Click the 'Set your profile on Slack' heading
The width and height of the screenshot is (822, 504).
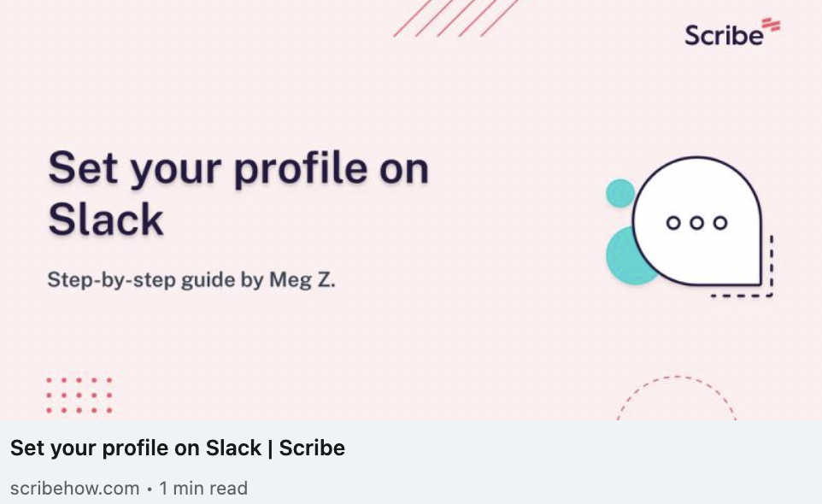coord(238,193)
